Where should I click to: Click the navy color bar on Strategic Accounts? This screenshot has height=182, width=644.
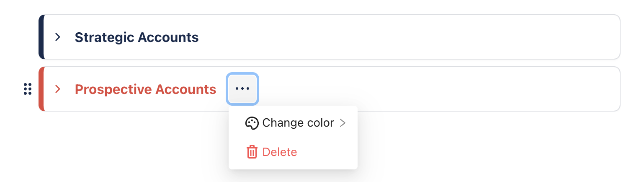point(41,37)
